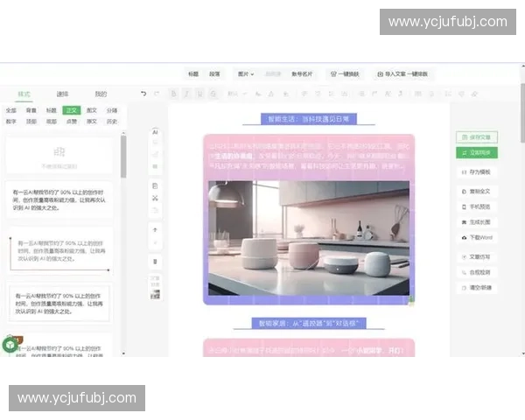Click the 账号名片 button
Screen dimensions: 525x420
tap(302, 74)
